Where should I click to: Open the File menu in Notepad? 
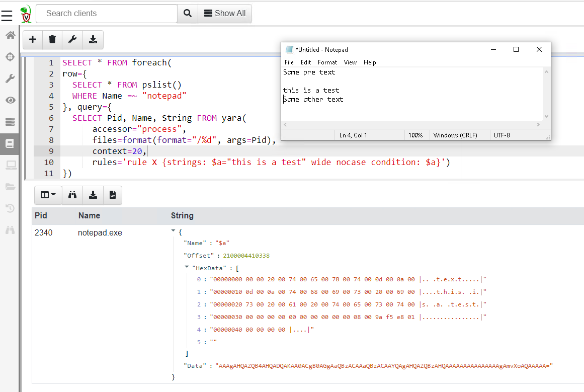point(289,62)
